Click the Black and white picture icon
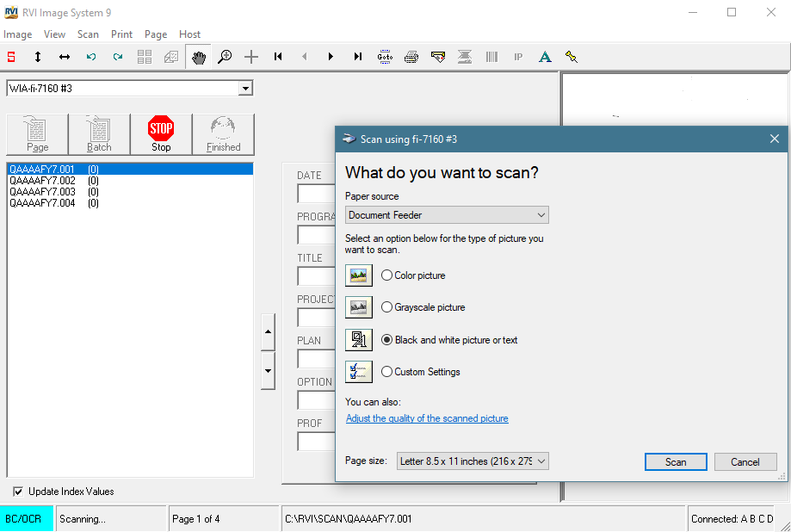The width and height of the screenshot is (791, 532). [359, 340]
